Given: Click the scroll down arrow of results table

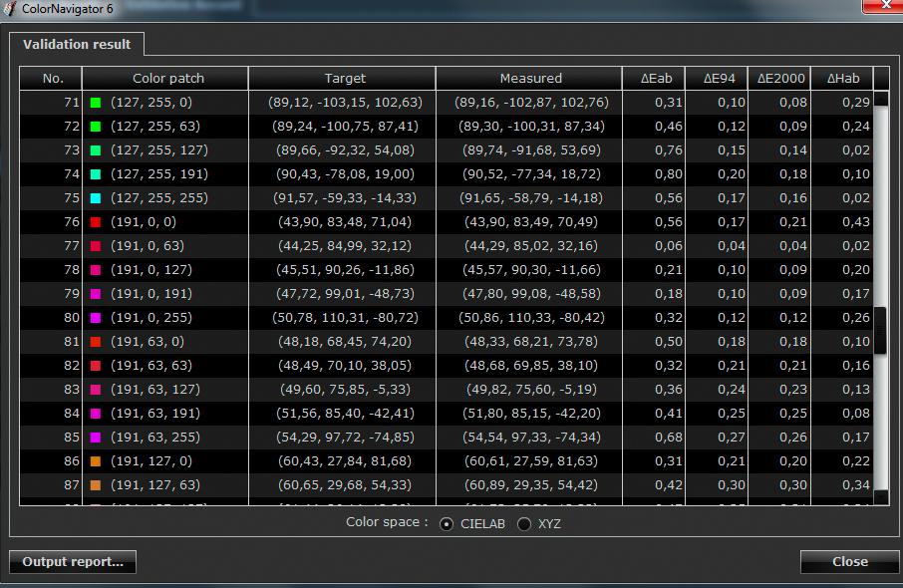Looking at the screenshot, I should (x=881, y=497).
